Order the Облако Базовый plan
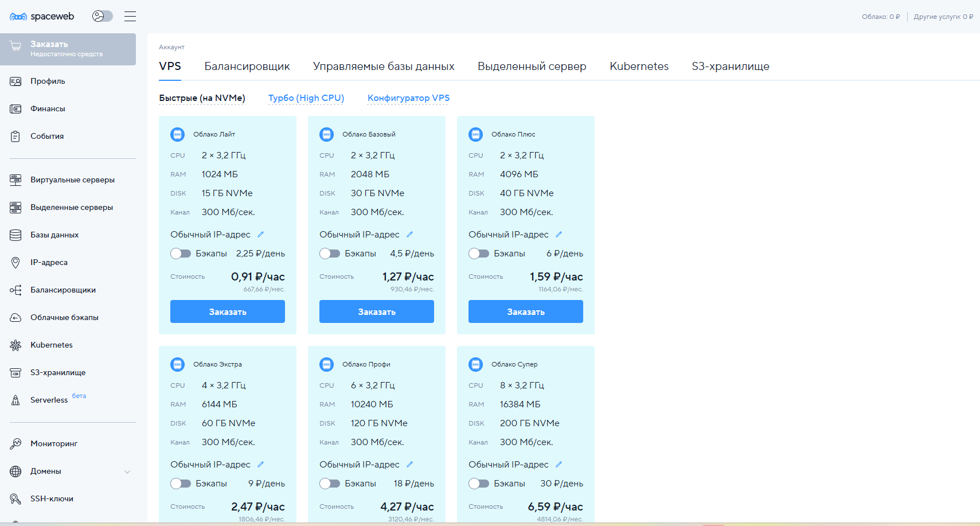 377,311
